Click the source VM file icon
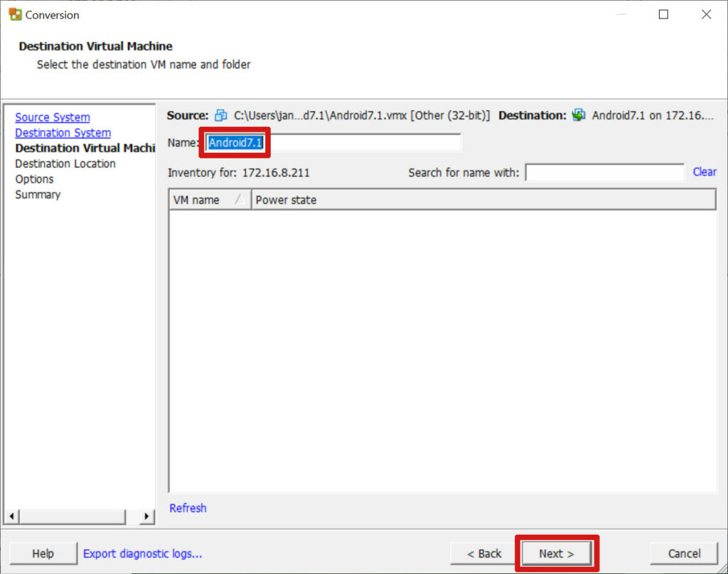The width and height of the screenshot is (728, 574). (221, 115)
